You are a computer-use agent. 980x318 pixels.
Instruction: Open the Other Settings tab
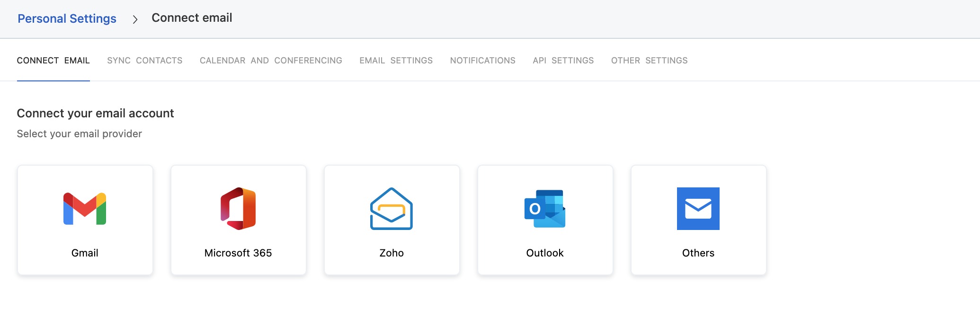650,61
